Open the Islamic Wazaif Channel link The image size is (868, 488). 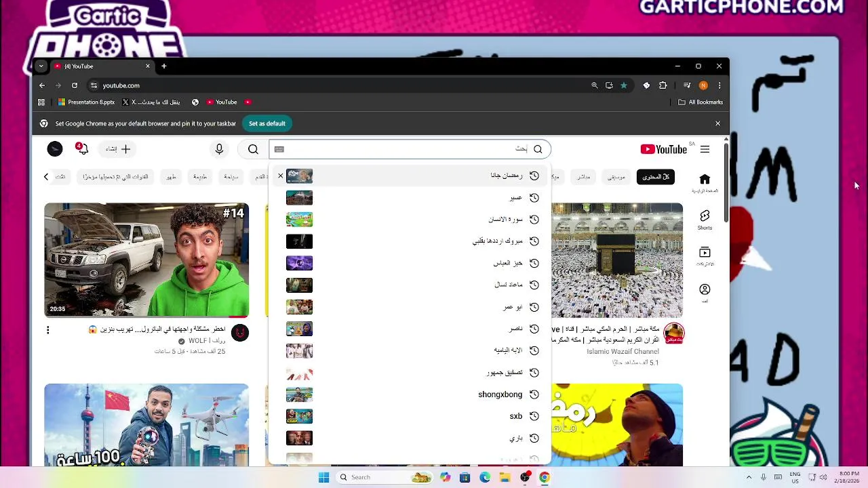coord(623,352)
